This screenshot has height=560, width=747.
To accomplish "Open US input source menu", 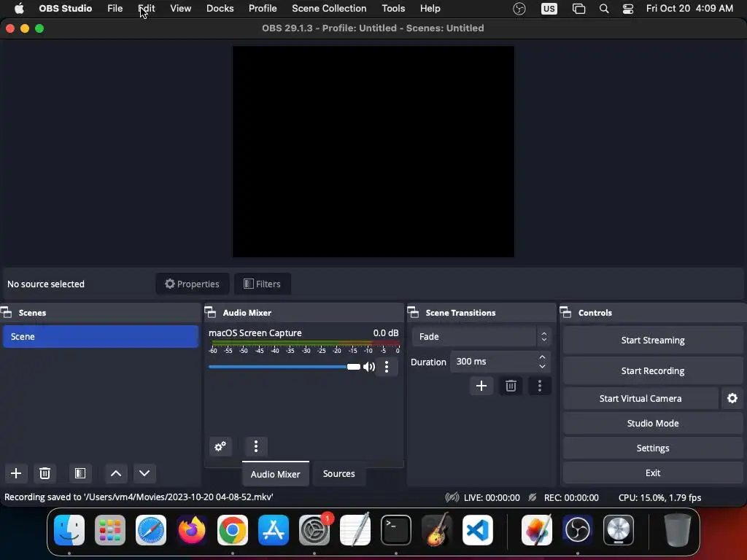I will click(549, 9).
